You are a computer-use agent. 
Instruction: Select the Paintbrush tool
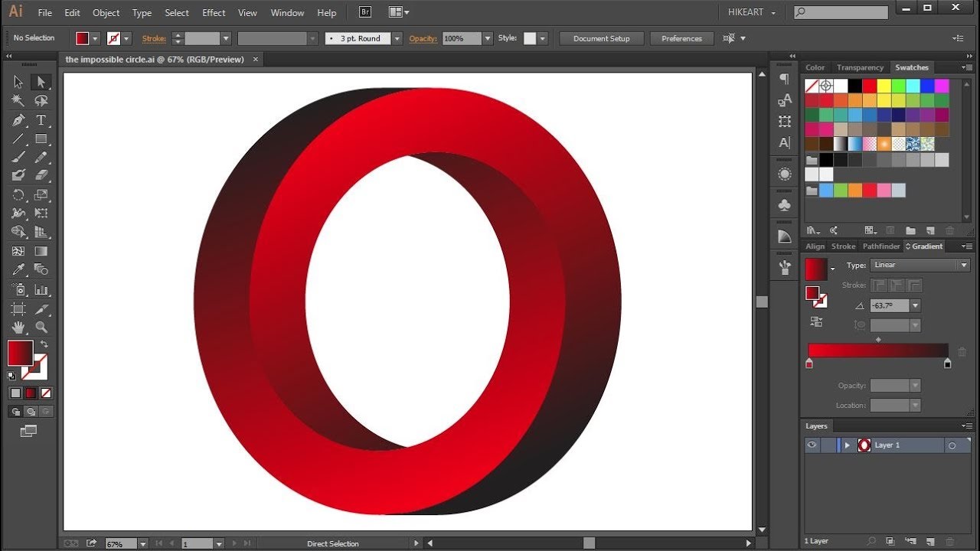pos(18,157)
